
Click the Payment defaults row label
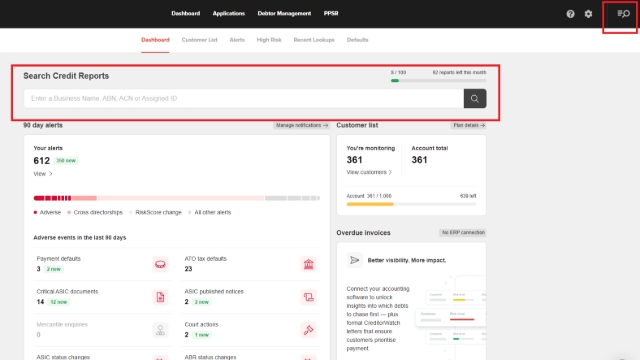[x=59, y=259]
